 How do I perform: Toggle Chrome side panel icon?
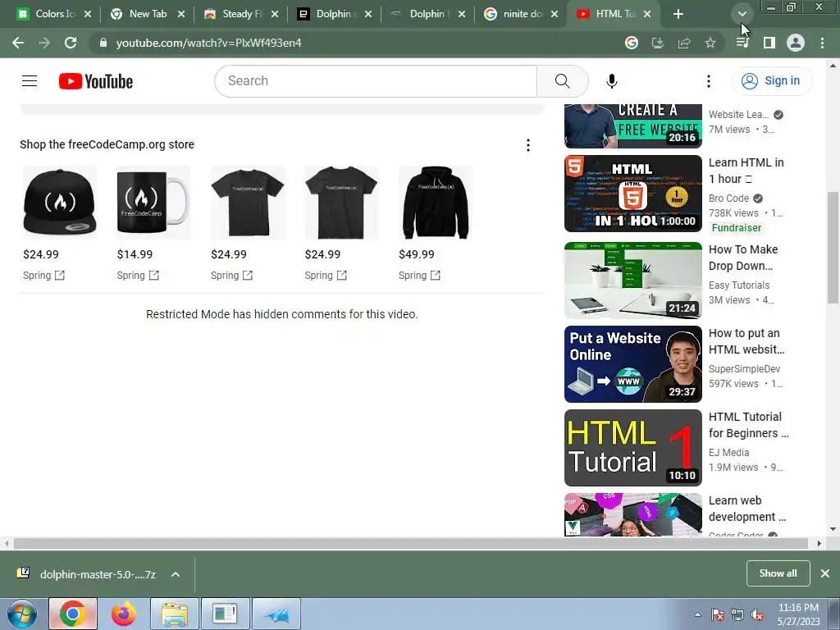[x=769, y=43]
